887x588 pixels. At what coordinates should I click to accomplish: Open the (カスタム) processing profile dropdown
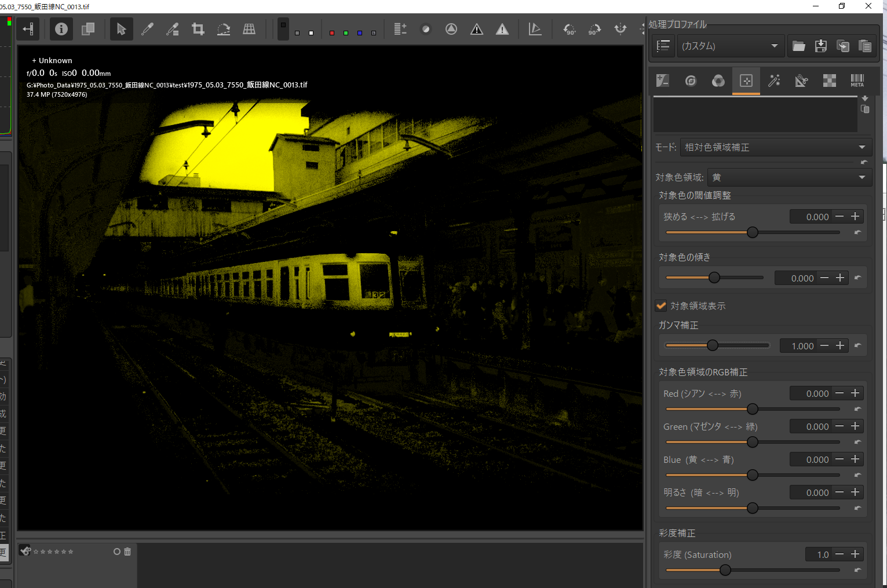pos(730,46)
